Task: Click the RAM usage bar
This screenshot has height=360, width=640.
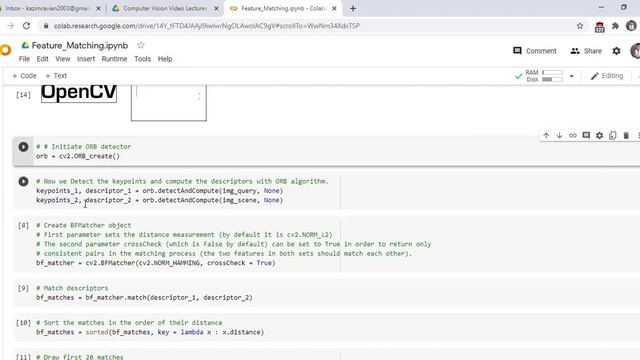Action: tap(552, 73)
